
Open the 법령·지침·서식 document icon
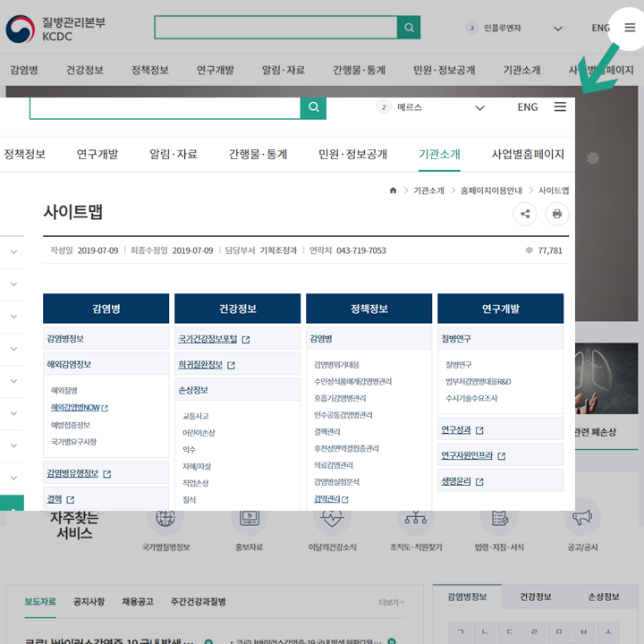click(x=499, y=518)
